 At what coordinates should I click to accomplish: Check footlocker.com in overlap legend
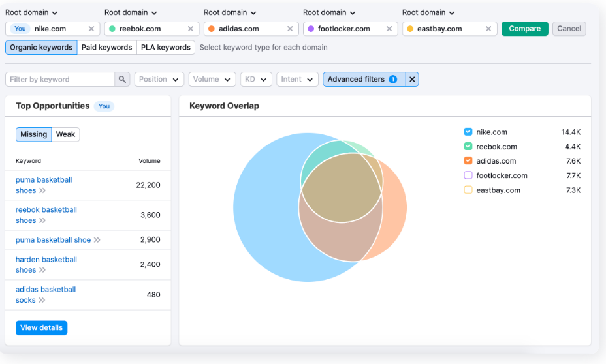(468, 175)
